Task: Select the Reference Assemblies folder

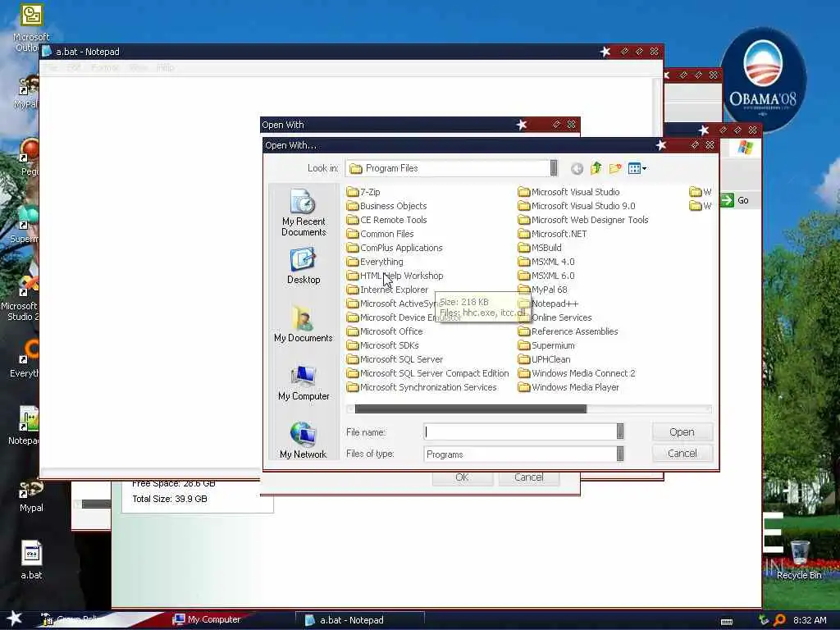Action: (568, 331)
